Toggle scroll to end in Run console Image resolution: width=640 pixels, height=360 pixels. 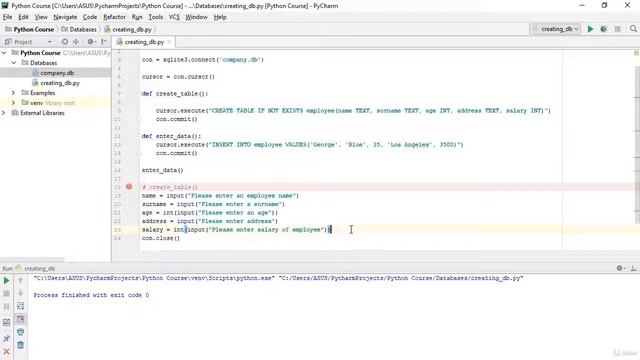pos(20,319)
